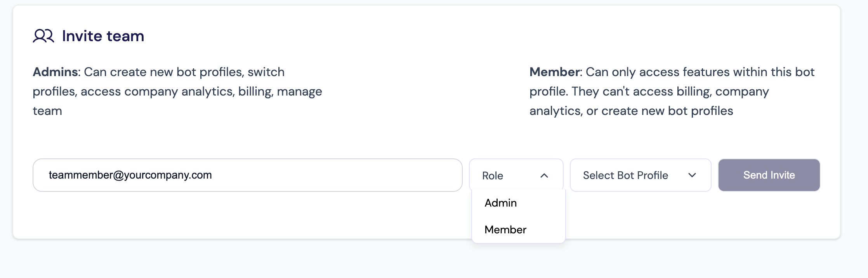The image size is (868, 278).
Task: Click the Select Bot Profile placeholder text
Action: click(625, 175)
